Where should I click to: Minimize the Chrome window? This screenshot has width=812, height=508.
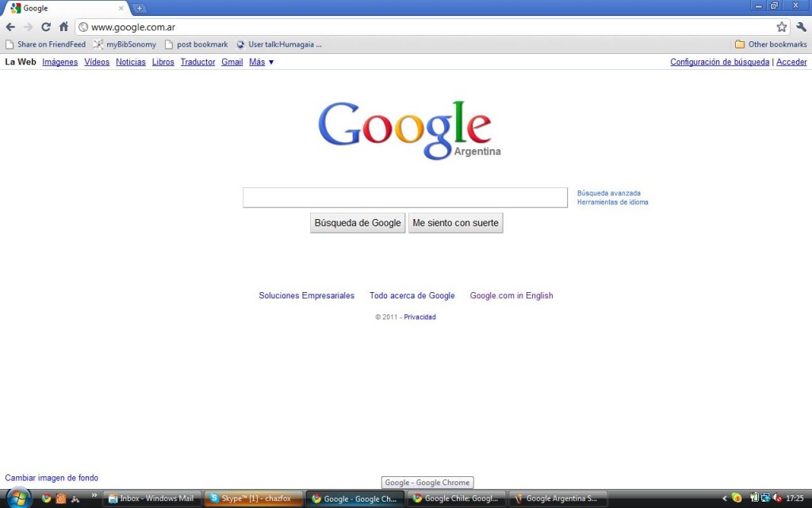(759, 6)
